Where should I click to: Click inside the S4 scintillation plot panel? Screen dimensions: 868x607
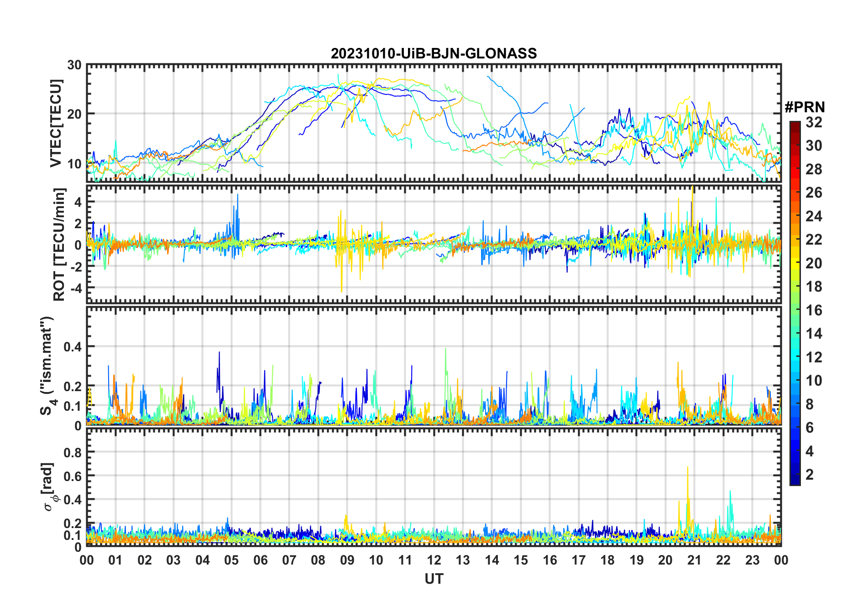coord(434,366)
